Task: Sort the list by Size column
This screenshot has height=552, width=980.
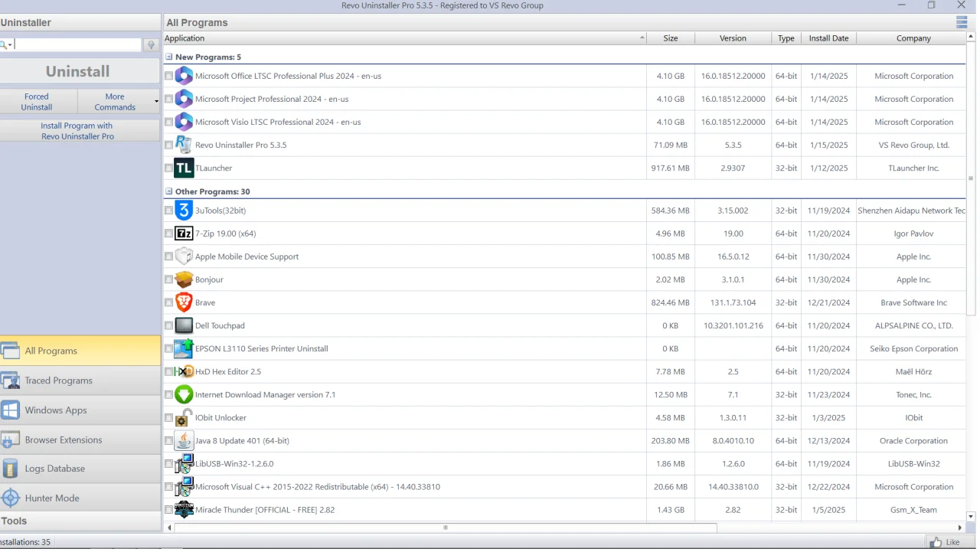Action: [671, 38]
